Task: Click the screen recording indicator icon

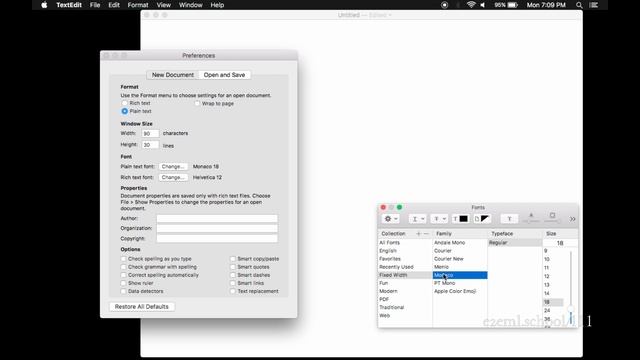Action: (444, 5)
